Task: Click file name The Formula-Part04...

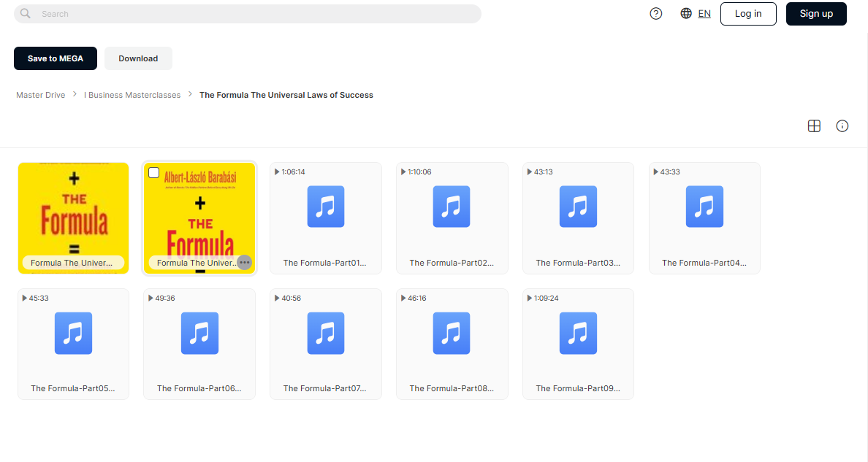Action: pyautogui.click(x=704, y=263)
